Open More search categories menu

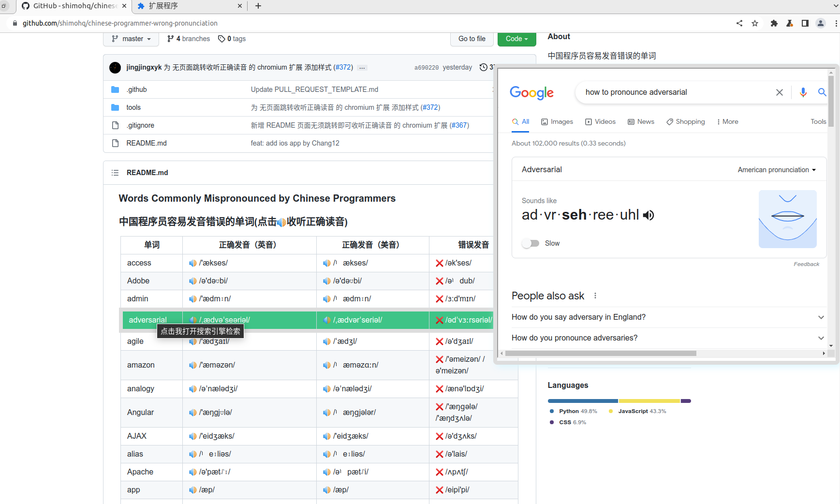(x=727, y=122)
